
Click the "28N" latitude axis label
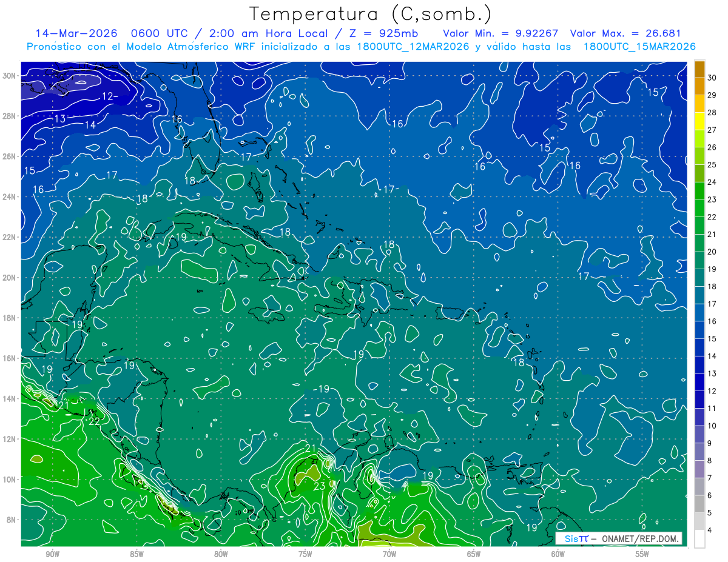tap(10, 116)
